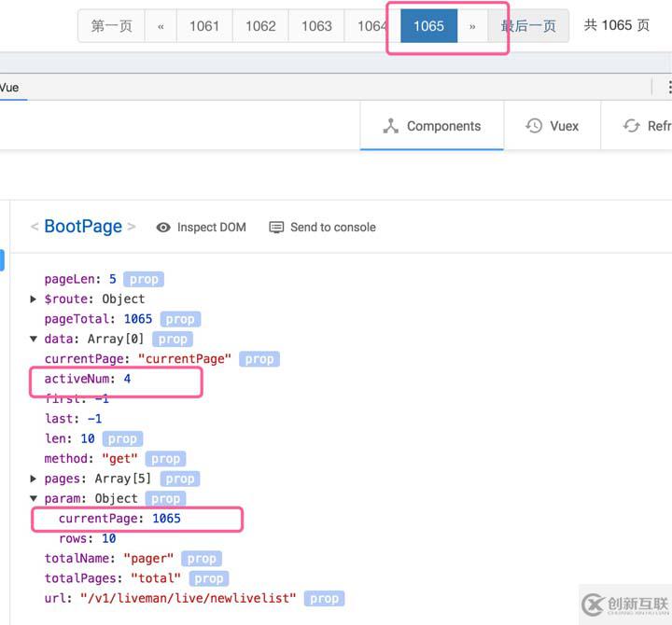Select the currentPage: "currentPage" property

click(x=137, y=359)
